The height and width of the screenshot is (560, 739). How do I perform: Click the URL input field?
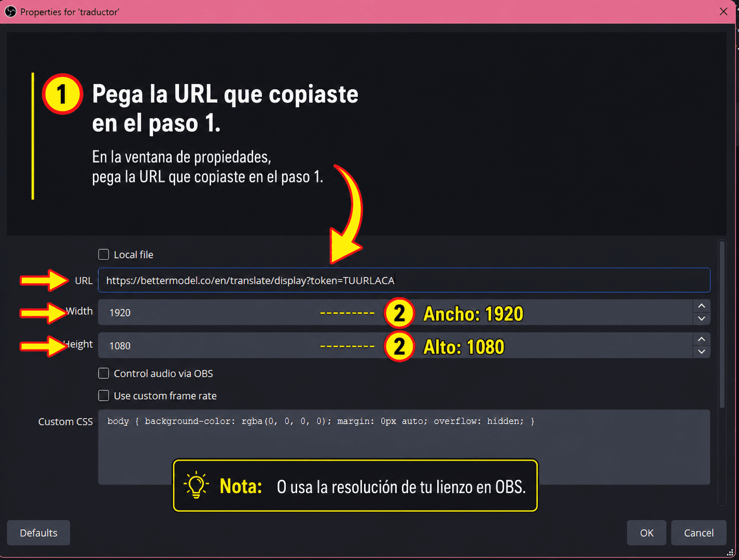404,280
